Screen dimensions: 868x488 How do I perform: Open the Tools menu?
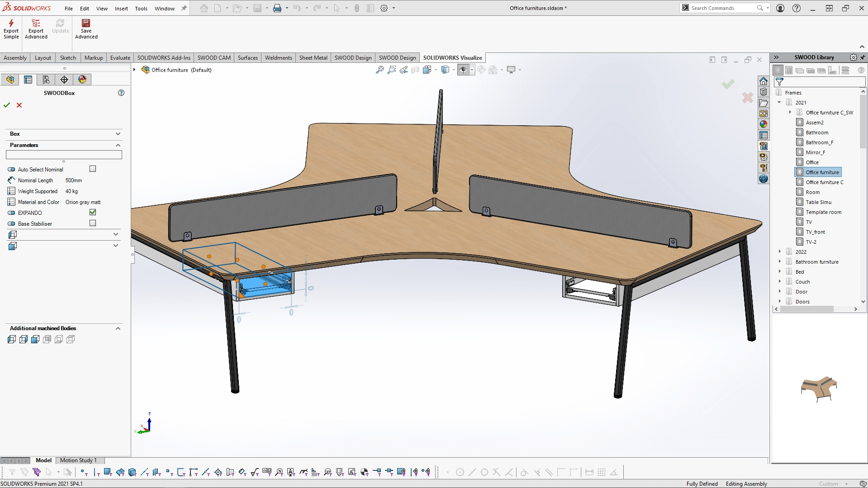tap(141, 8)
